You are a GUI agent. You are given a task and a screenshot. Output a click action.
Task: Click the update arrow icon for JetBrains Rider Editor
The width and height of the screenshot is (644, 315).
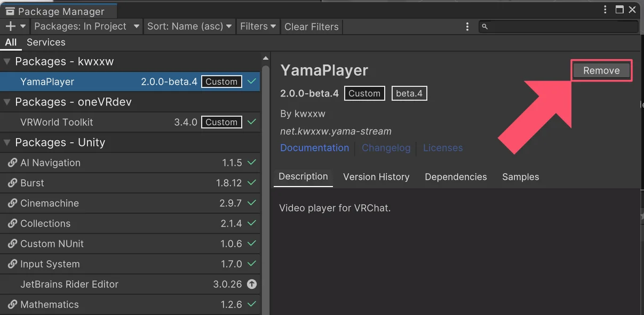tap(252, 285)
